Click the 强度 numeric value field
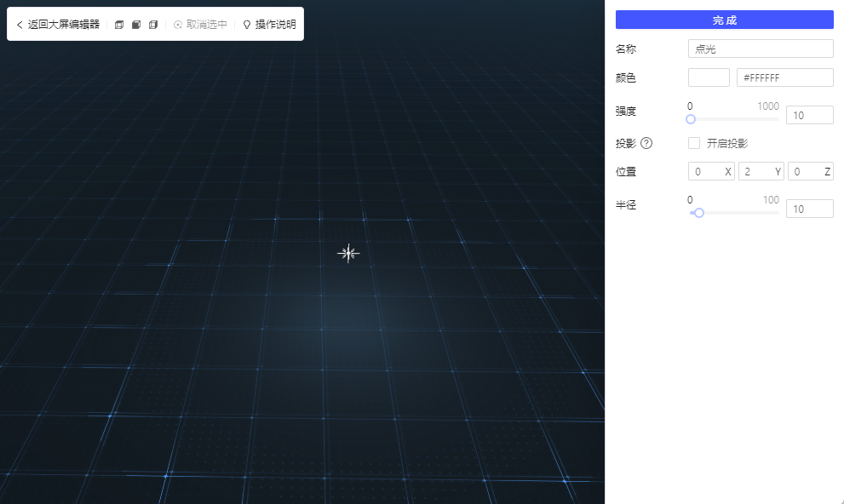This screenshot has width=844, height=504. (x=810, y=115)
